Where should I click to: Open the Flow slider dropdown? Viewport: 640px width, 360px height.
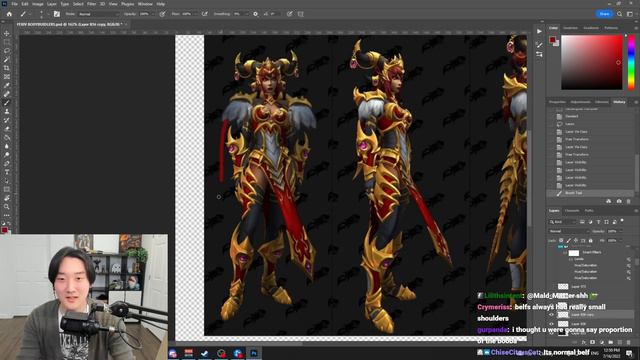[x=195, y=14]
